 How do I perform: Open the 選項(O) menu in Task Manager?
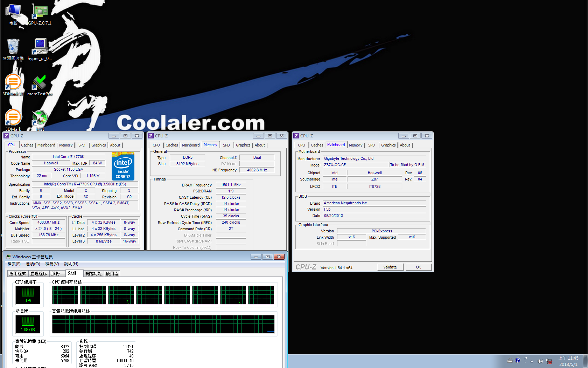pyautogui.click(x=33, y=264)
